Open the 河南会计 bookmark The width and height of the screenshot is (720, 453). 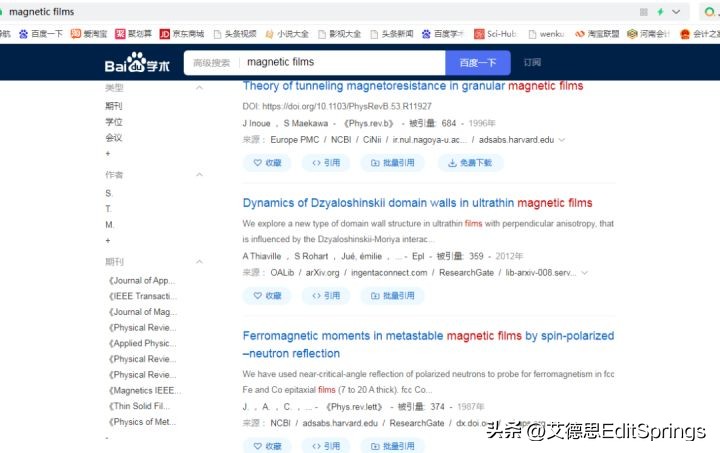[x=648, y=34]
